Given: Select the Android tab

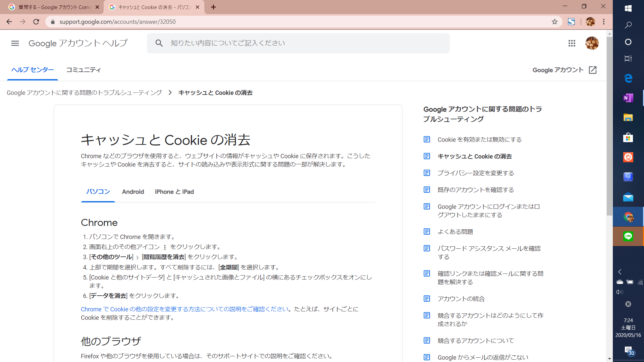Looking at the screenshot, I should [133, 192].
